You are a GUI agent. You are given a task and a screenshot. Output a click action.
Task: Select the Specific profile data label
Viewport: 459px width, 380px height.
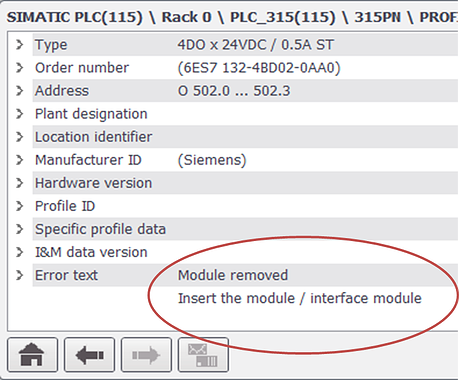click(x=100, y=229)
